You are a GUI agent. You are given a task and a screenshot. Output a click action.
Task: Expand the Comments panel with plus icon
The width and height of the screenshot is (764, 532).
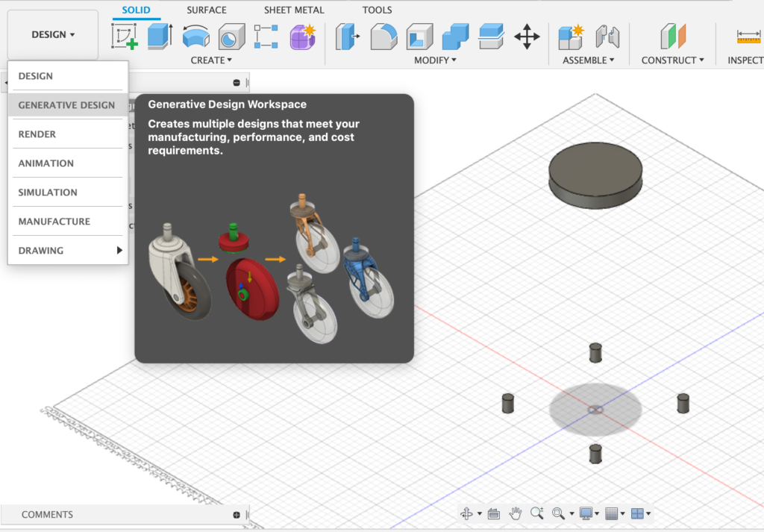pyautogui.click(x=237, y=515)
